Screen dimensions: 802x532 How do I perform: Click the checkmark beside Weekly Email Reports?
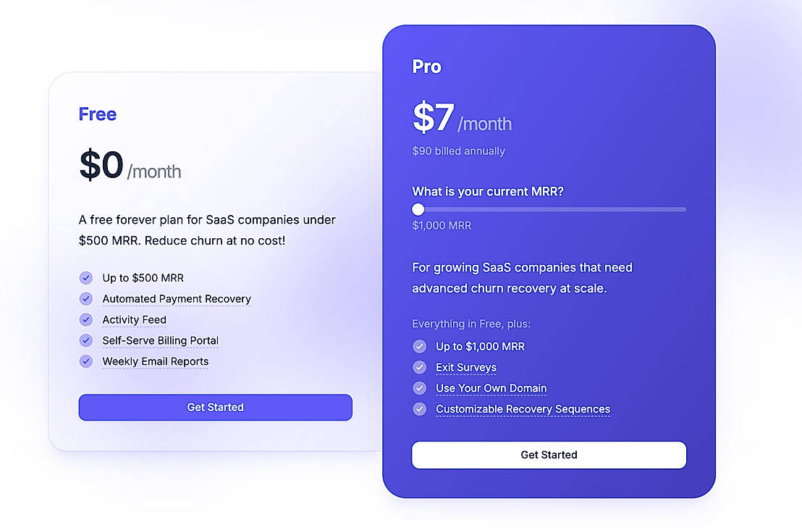point(86,361)
